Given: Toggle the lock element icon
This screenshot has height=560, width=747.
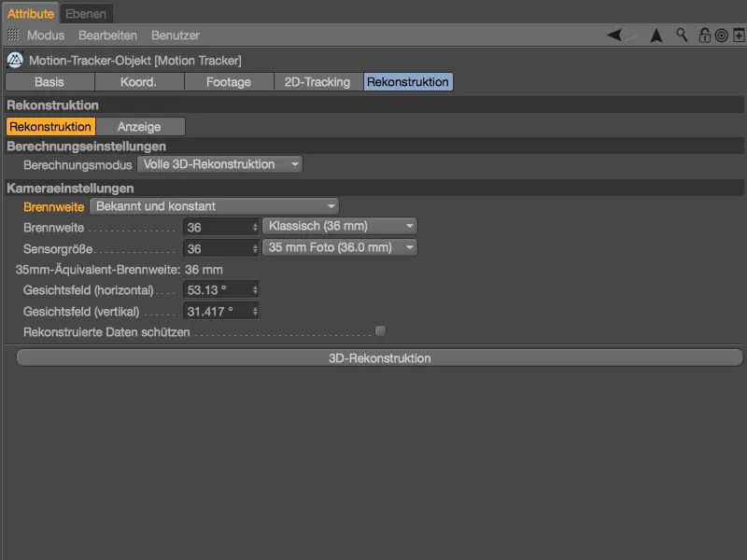Looking at the screenshot, I should click(705, 35).
